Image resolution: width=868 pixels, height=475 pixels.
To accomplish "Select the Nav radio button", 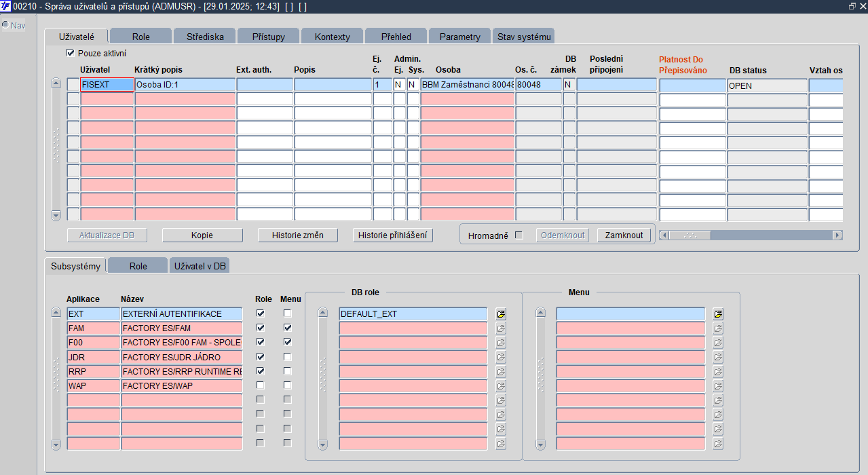I will (x=5, y=25).
